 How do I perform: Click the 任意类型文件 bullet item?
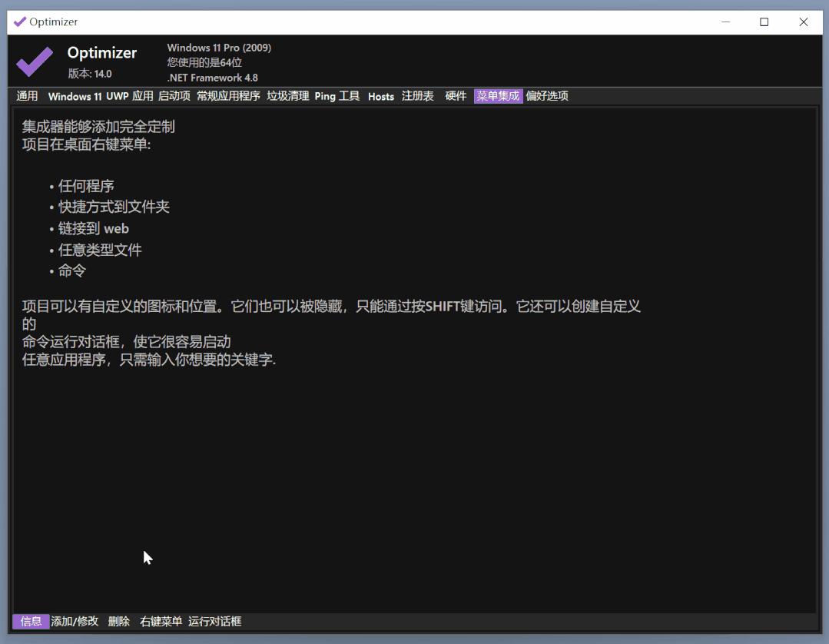(x=100, y=250)
